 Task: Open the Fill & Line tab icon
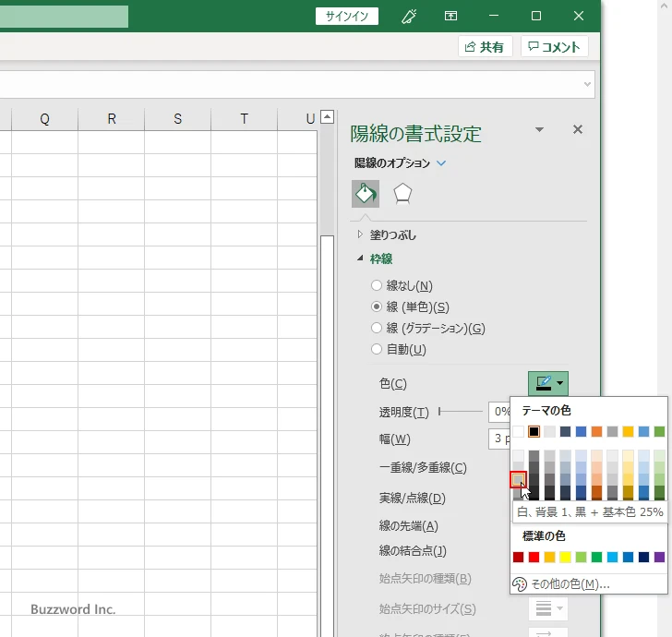coord(366,194)
